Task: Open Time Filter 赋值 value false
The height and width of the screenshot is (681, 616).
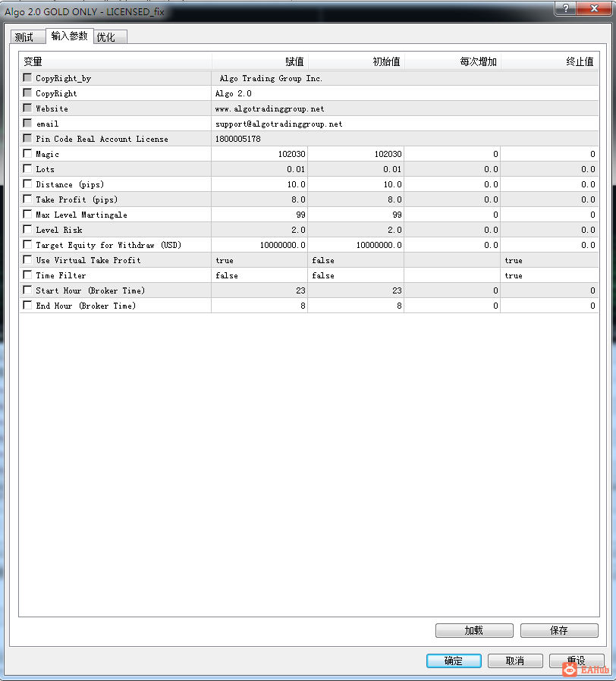Action: pos(259,275)
